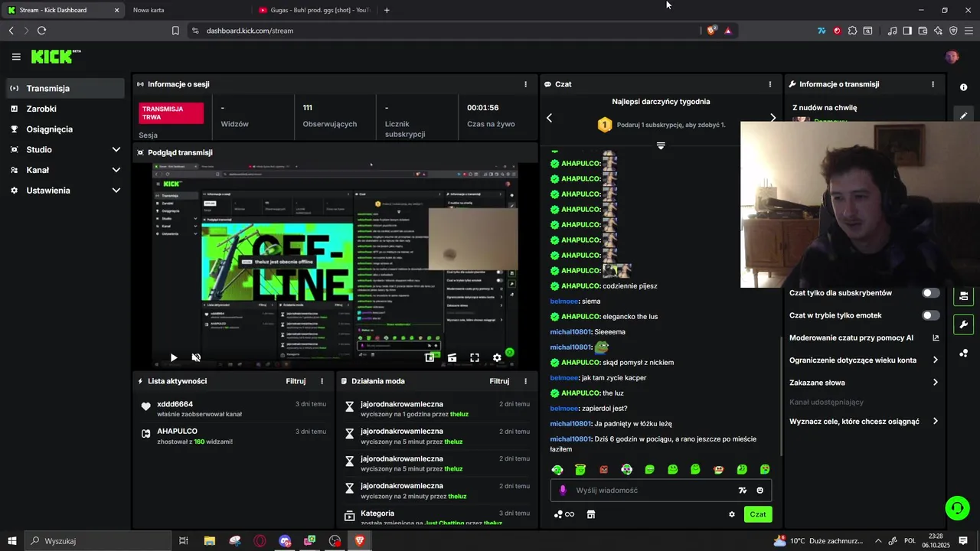This screenshot has width=980, height=551.
Task: Open the Kick hamburger sidebar menu
Action: (x=16, y=57)
